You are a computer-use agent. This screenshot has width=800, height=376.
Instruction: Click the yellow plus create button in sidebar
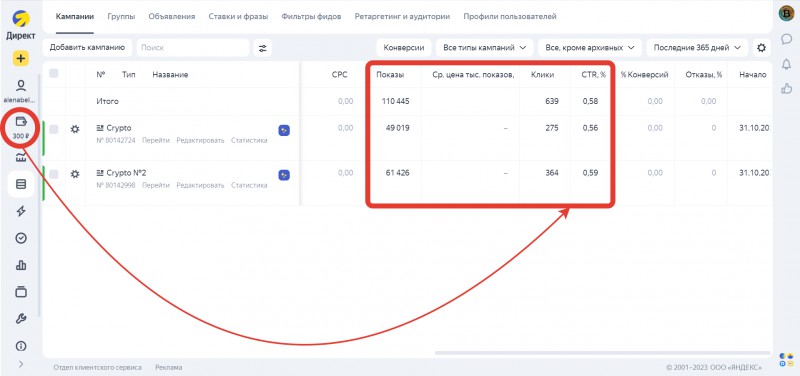(x=21, y=58)
